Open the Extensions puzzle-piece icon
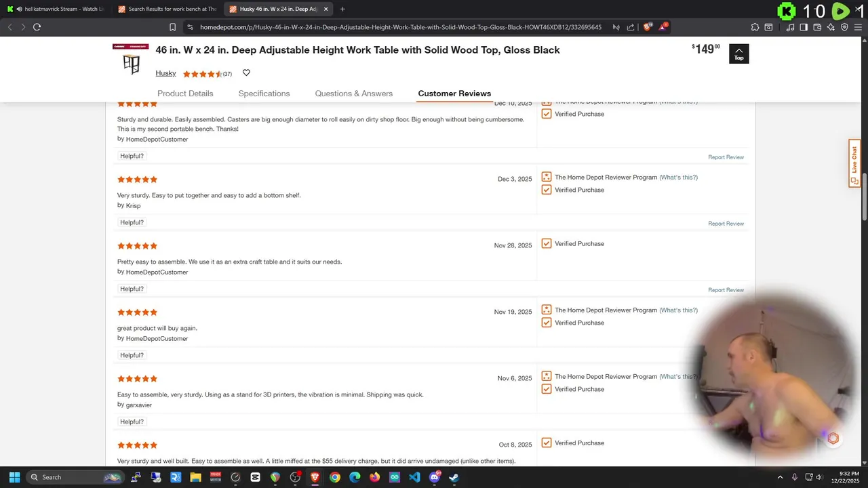Viewport: 868px width, 488px height. tap(755, 27)
